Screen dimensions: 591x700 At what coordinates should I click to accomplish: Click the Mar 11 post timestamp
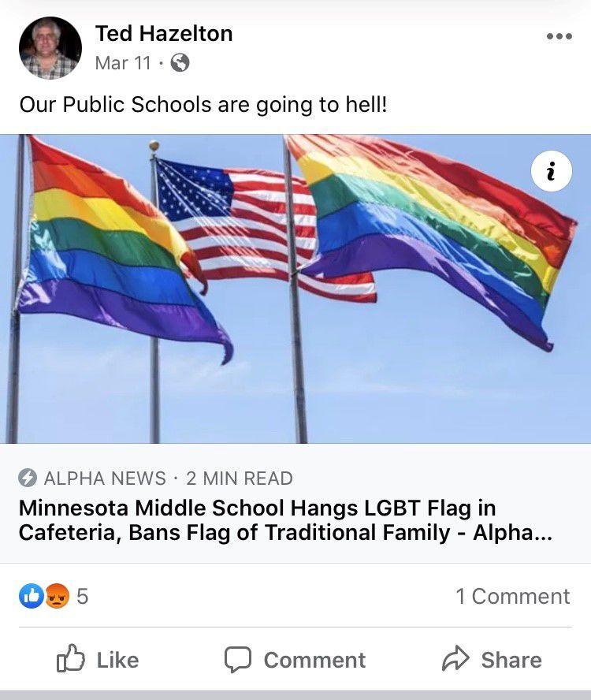(123, 63)
